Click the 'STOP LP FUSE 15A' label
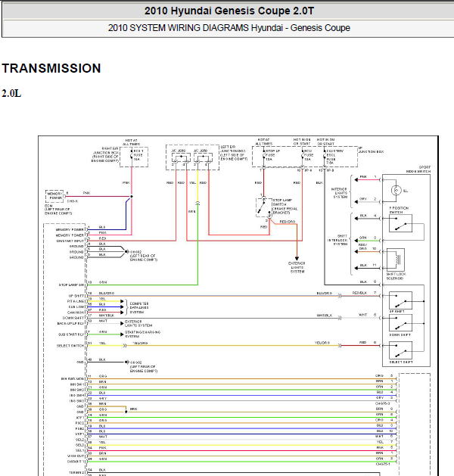The image size is (454, 476). 272,155
